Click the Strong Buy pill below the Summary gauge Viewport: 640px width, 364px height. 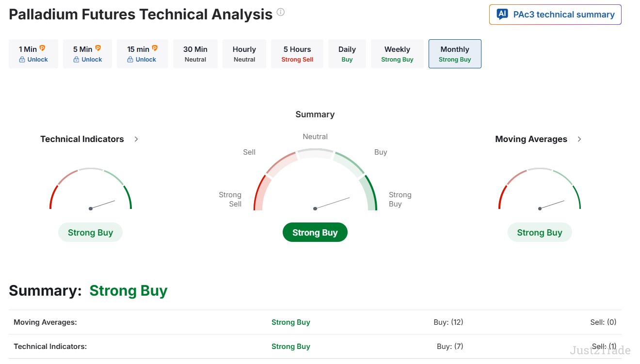click(315, 232)
